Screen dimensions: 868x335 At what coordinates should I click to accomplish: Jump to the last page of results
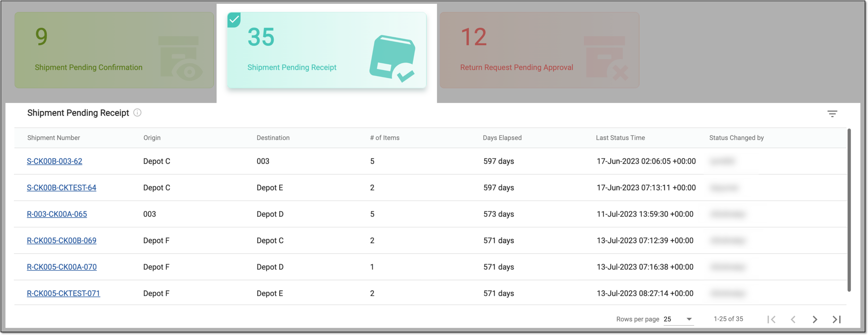pyautogui.click(x=836, y=319)
